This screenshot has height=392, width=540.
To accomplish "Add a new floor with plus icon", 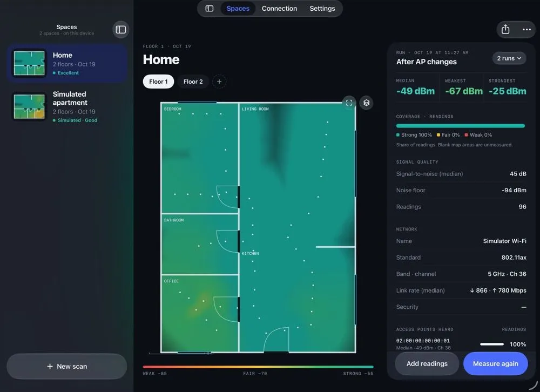I will pos(219,82).
